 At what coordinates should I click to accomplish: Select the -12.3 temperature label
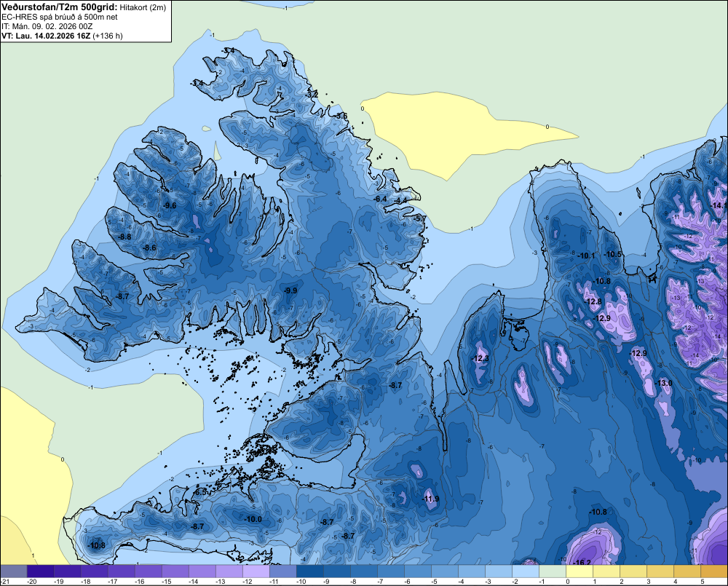click(x=480, y=358)
